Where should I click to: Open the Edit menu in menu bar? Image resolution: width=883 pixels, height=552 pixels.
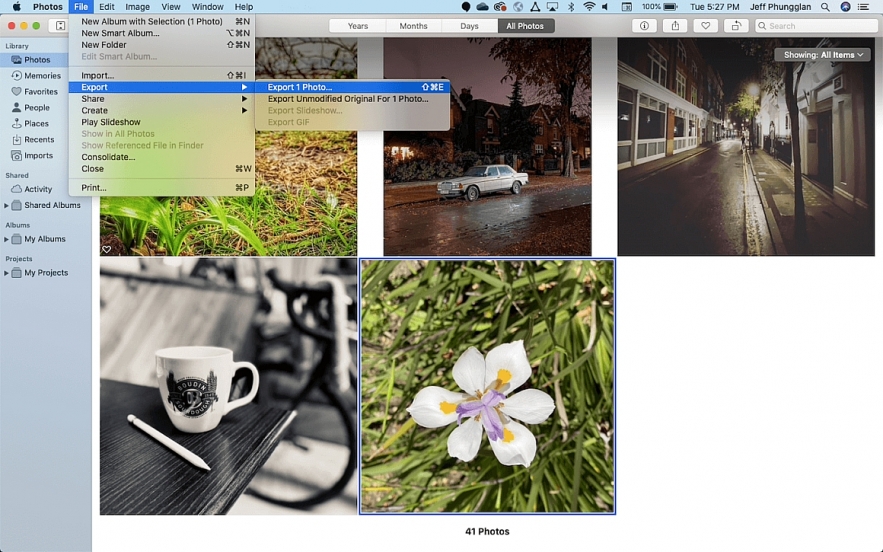point(106,7)
